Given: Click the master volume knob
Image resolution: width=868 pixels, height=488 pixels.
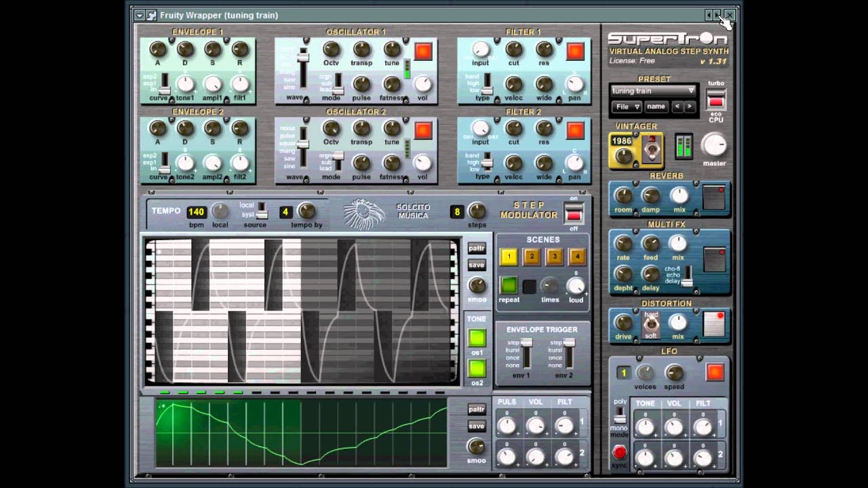Looking at the screenshot, I should pyautogui.click(x=713, y=144).
